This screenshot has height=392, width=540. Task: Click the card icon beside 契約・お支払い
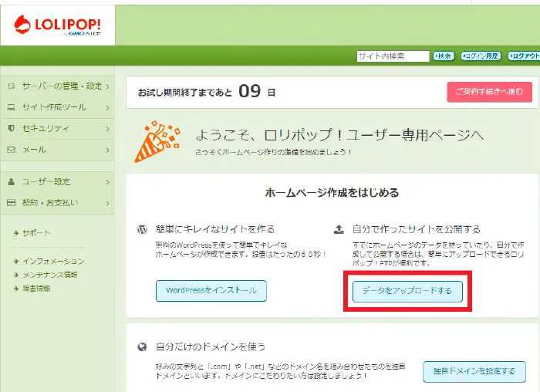[x=12, y=202]
